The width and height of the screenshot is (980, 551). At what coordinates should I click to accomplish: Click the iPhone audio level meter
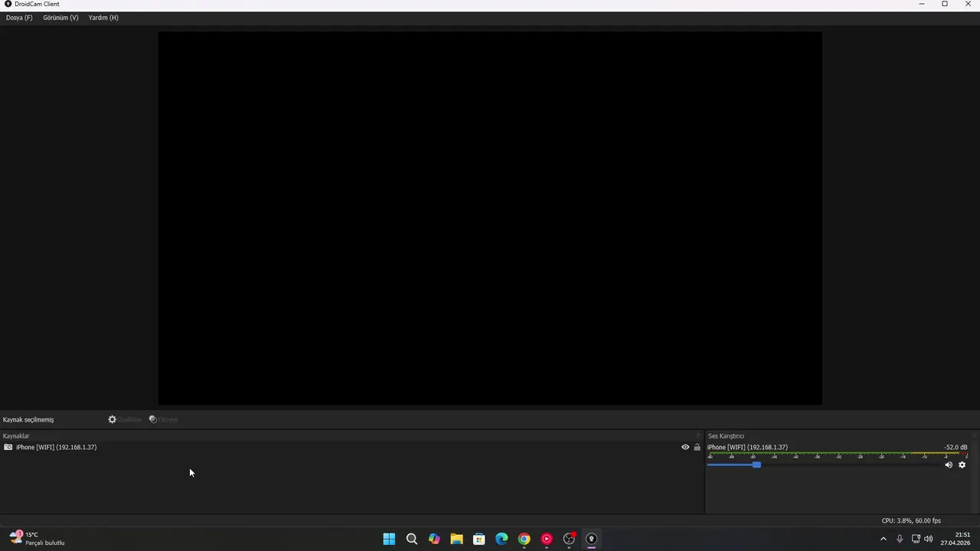(838, 455)
